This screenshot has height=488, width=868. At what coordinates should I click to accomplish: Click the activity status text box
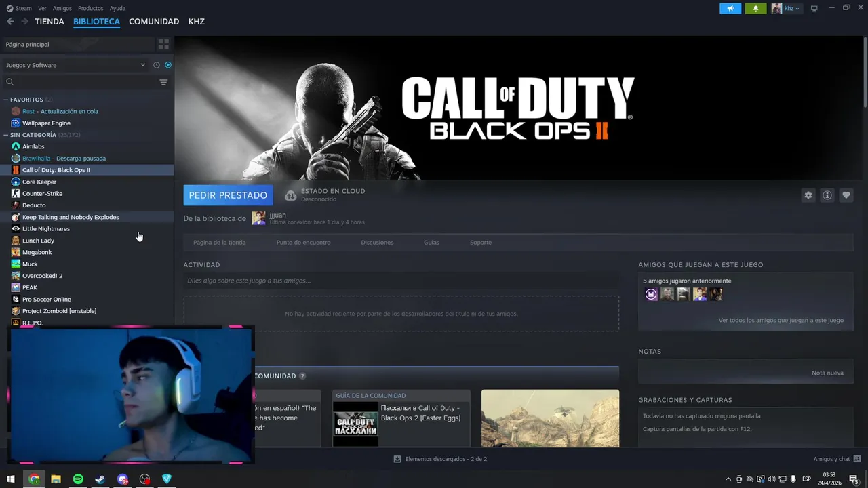pos(401,281)
